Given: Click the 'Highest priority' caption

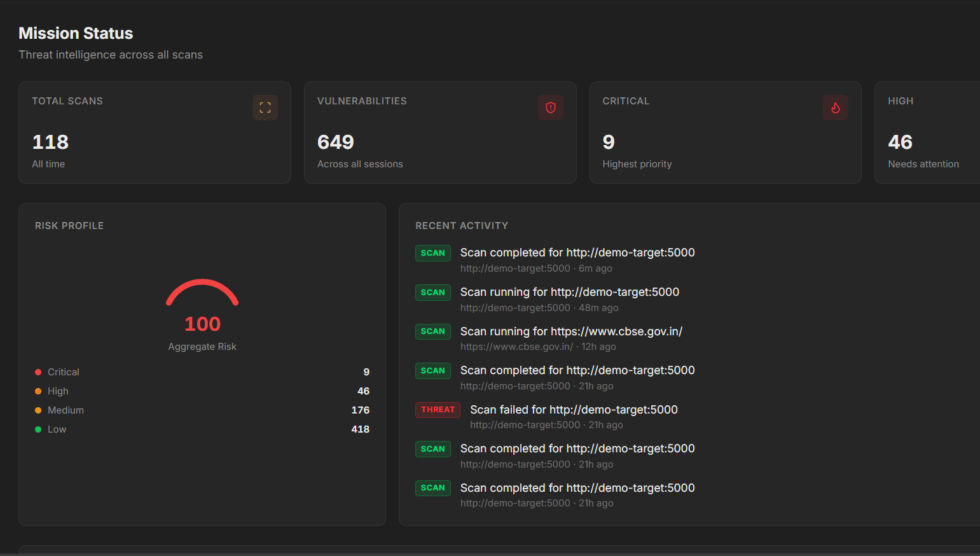Looking at the screenshot, I should point(637,164).
